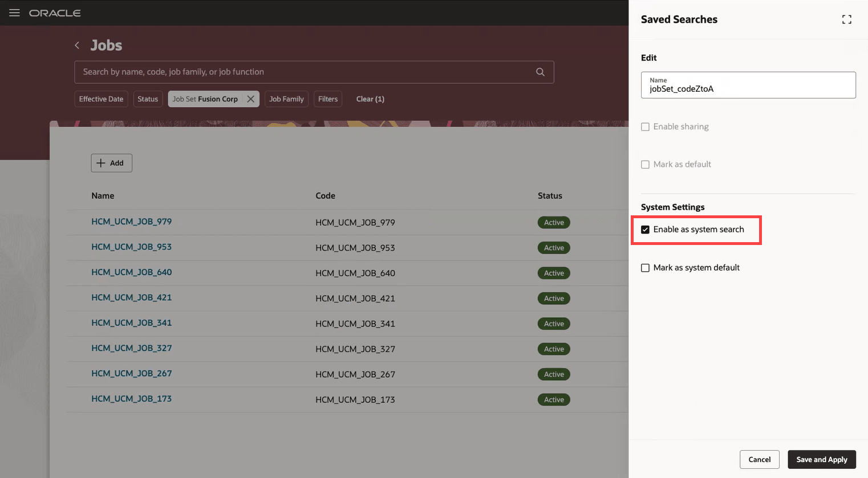Click the plus icon to add a new job
The height and width of the screenshot is (478, 868).
click(x=102, y=162)
